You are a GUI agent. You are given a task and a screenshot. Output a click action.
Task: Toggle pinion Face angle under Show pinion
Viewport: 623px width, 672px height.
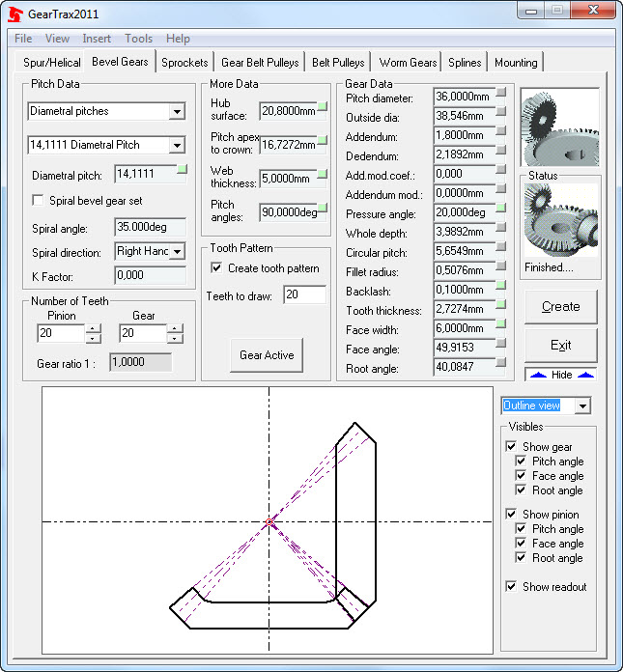(521, 543)
